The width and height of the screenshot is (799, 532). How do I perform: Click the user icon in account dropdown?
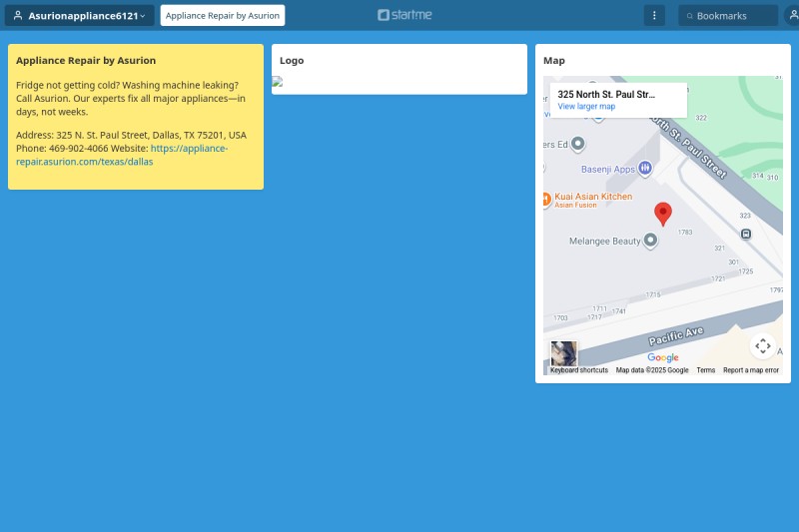click(x=18, y=16)
